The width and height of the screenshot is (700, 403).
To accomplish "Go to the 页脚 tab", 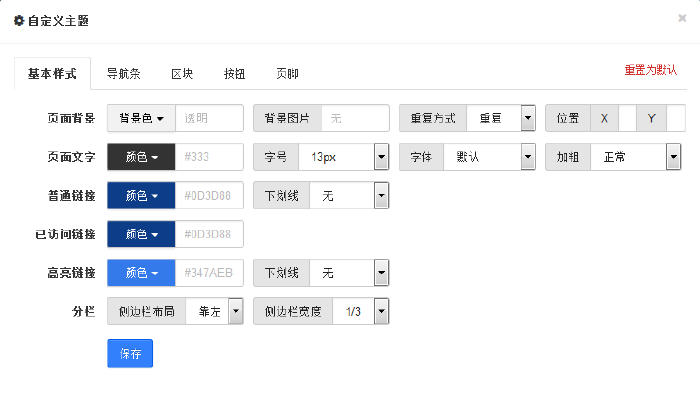I will (287, 73).
